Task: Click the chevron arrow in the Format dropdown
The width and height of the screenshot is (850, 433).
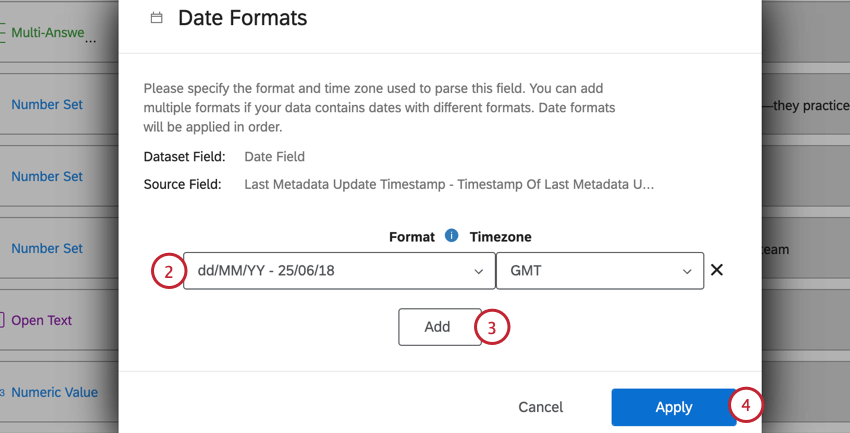Action: pos(477,271)
